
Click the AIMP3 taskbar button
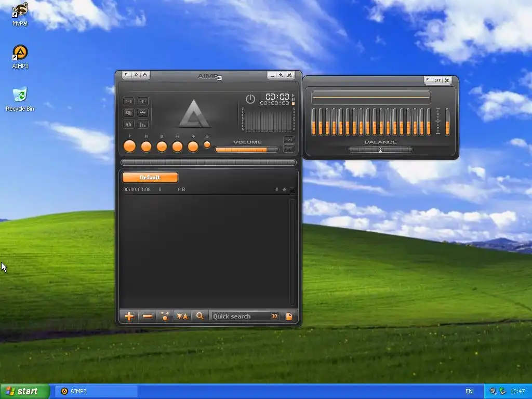tap(96, 391)
